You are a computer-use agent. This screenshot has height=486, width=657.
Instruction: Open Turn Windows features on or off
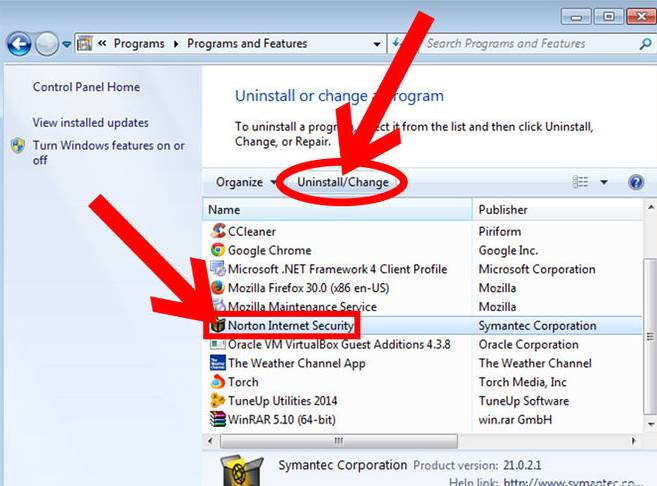click(108, 152)
